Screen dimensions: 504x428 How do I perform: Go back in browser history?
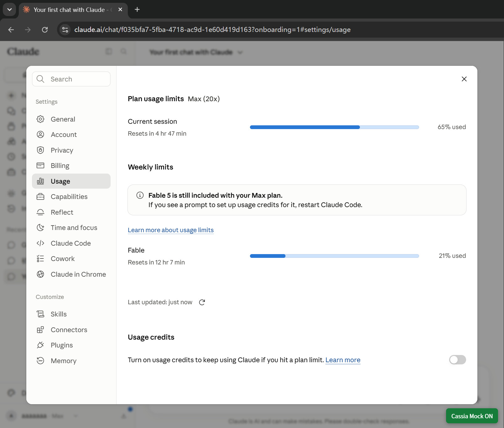tap(11, 29)
